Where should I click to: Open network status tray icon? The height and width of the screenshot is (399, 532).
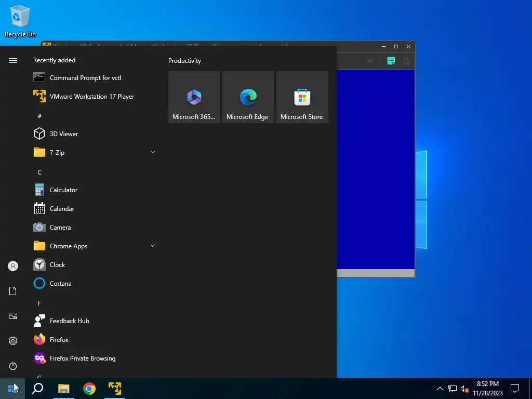pyautogui.click(x=453, y=389)
